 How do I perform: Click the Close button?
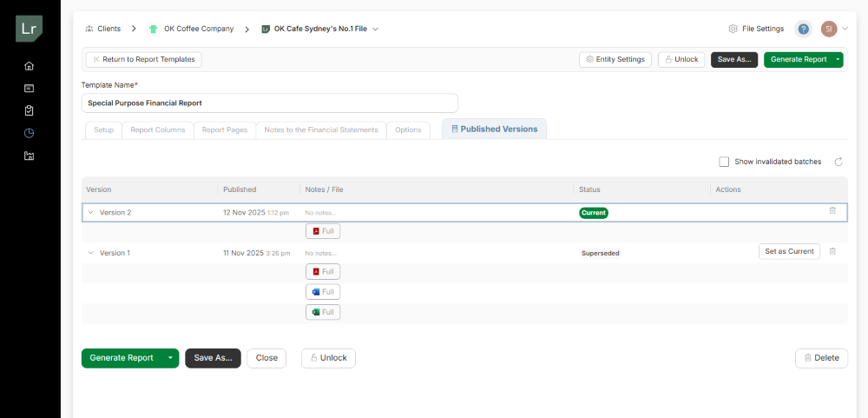click(x=266, y=358)
